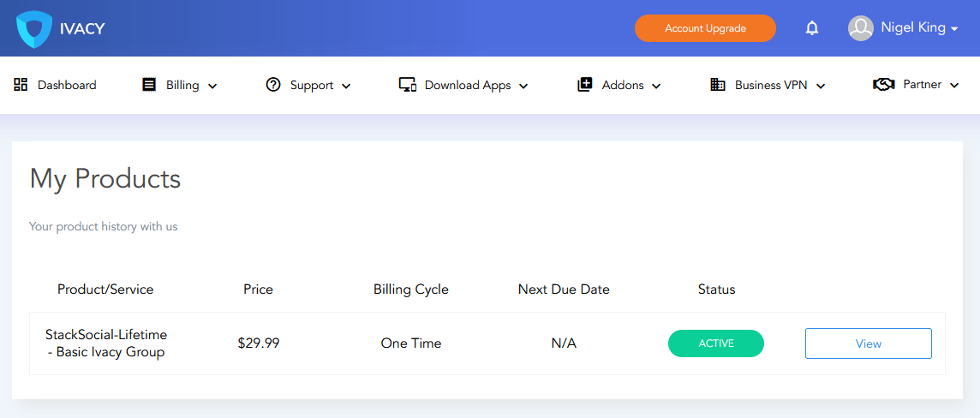Image resolution: width=980 pixels, height=418 pixels.
Task: Click the Billing Cycle column header
Action: click(410, 290)
